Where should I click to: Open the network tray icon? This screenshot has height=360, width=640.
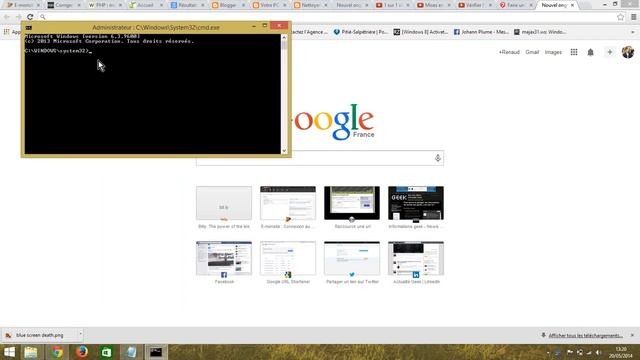(x=589, y=352)
